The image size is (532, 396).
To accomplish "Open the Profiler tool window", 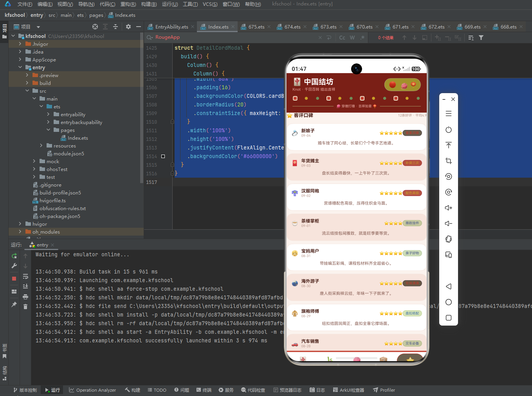I will tap(384, 390).
